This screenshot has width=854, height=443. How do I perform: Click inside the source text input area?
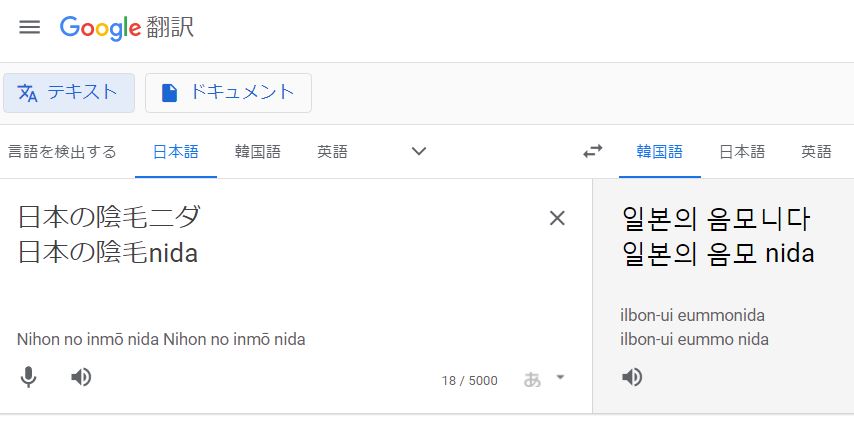tap(280, 280)
